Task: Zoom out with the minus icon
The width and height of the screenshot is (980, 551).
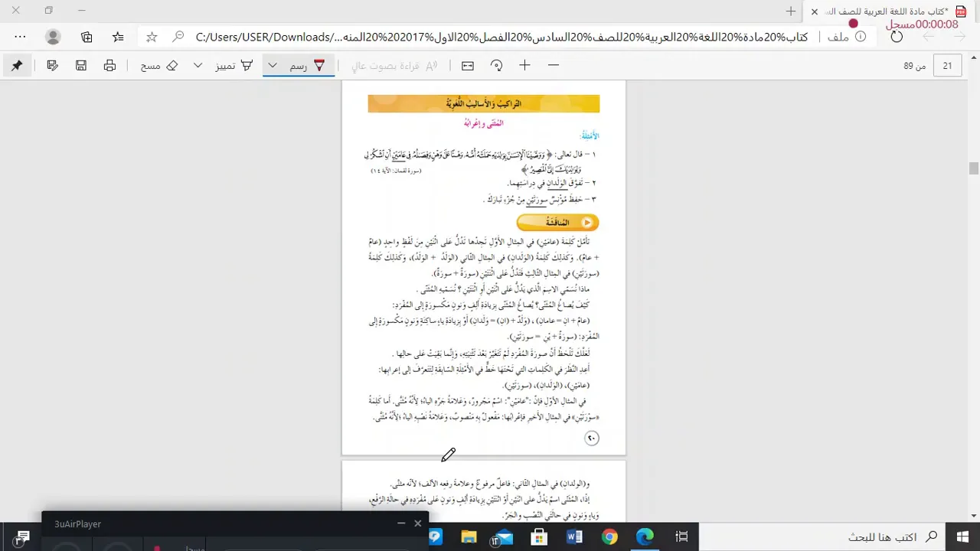Action: [554, 66]
